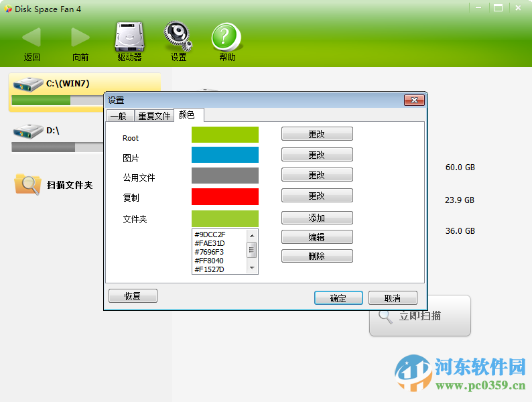This screenshot has height=402, width=532.
Task: Select the D:\ drive icon
Action: tap(28, 131)
